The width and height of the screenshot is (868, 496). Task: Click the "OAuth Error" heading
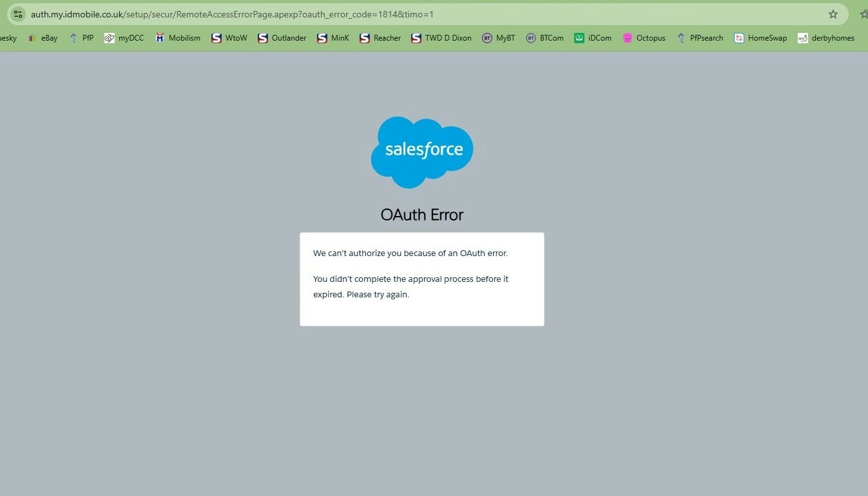coord(422,215)
